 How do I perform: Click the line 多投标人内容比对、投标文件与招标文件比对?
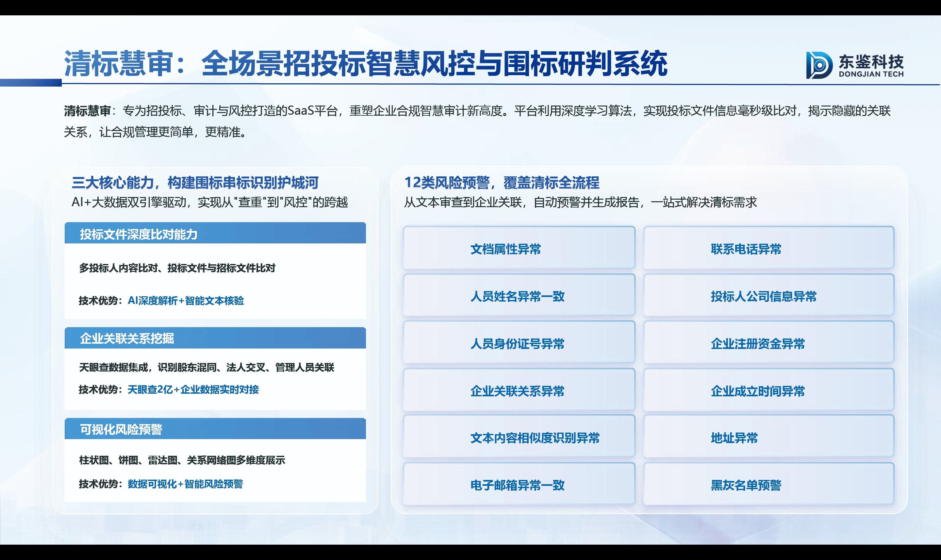coord(177,268)
